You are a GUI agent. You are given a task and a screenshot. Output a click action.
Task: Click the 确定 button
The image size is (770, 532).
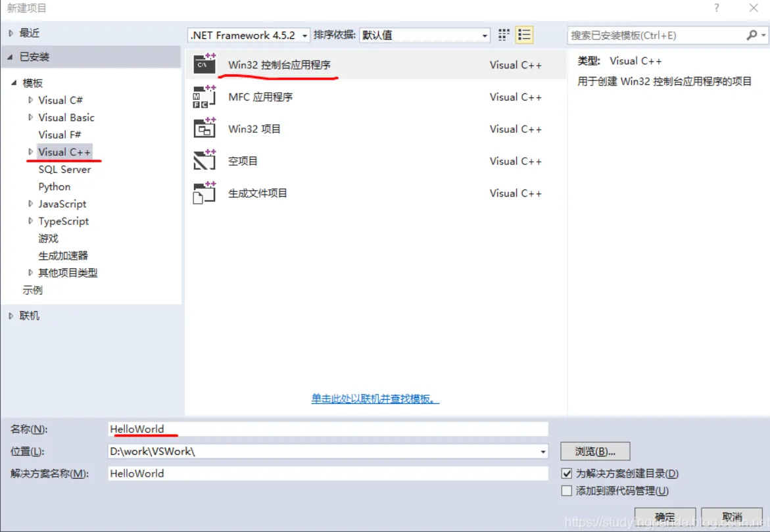pos(664,517)
